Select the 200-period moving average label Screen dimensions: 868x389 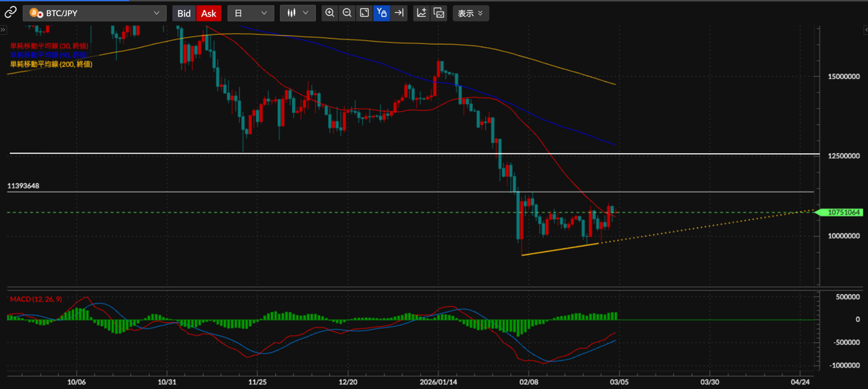pos(51,64)
